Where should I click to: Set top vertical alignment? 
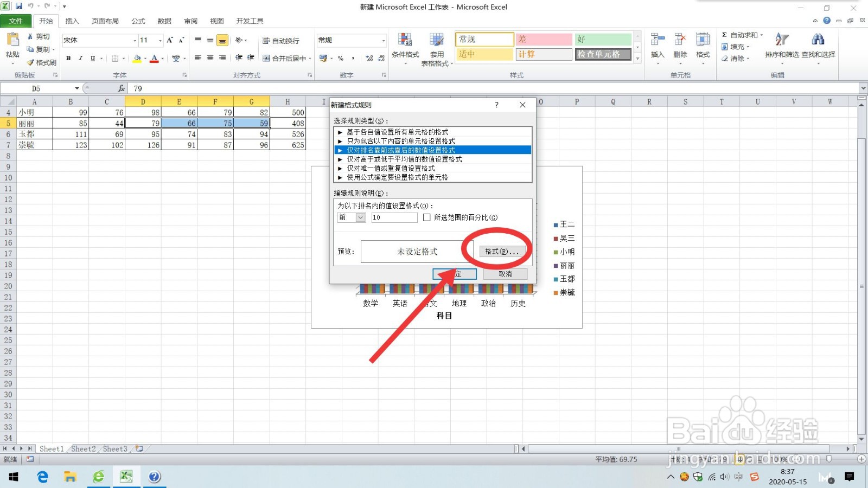click(198, 40)
